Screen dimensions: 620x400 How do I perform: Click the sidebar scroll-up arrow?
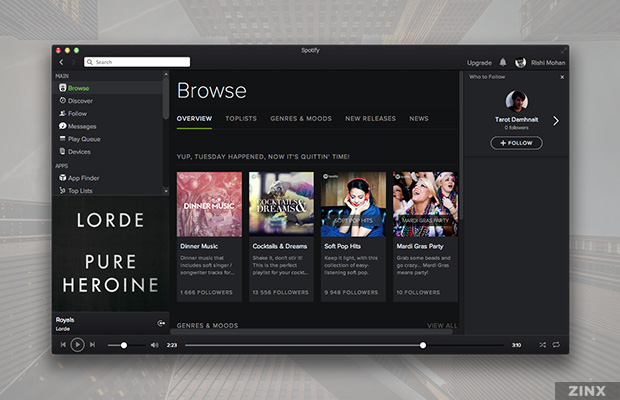166,74
